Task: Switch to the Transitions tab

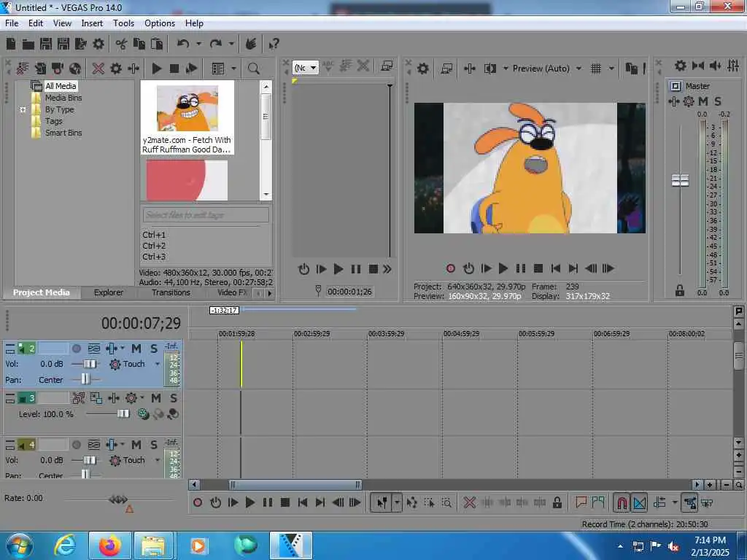Action: 171,292
